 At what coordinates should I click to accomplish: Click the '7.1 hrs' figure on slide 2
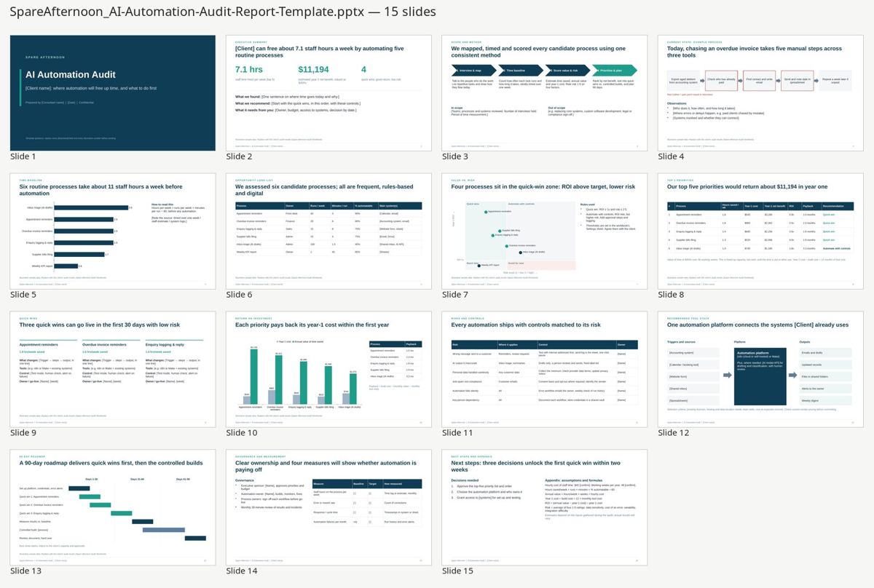248,70
